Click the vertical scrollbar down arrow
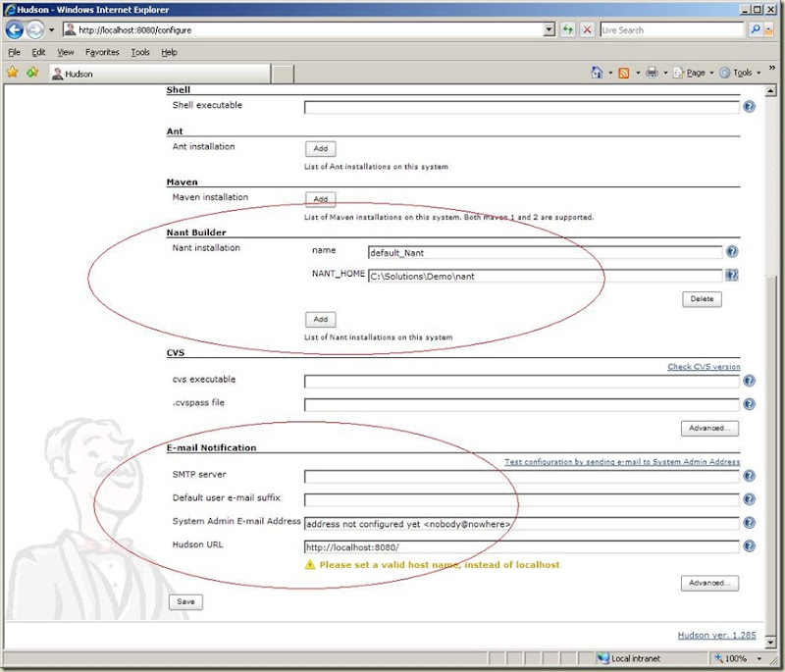Image resolution: width=785 pixels, height=672 pixels. click(770, 642)
